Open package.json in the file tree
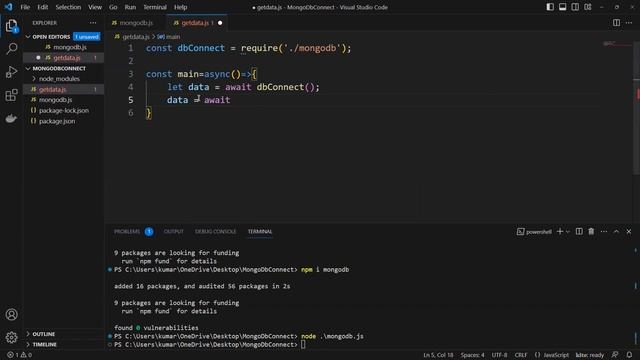 (57, 121)
